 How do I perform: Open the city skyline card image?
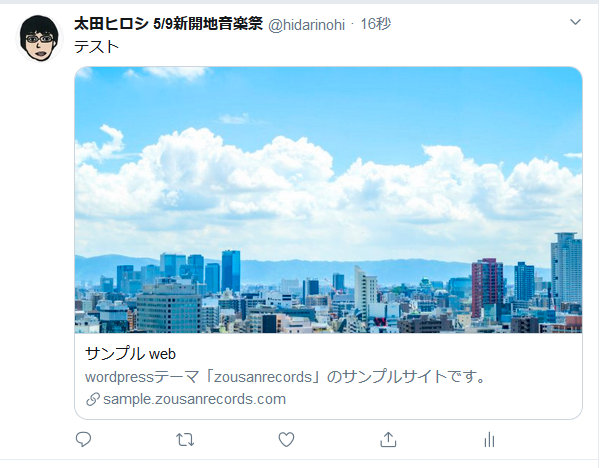pos(328,200)
